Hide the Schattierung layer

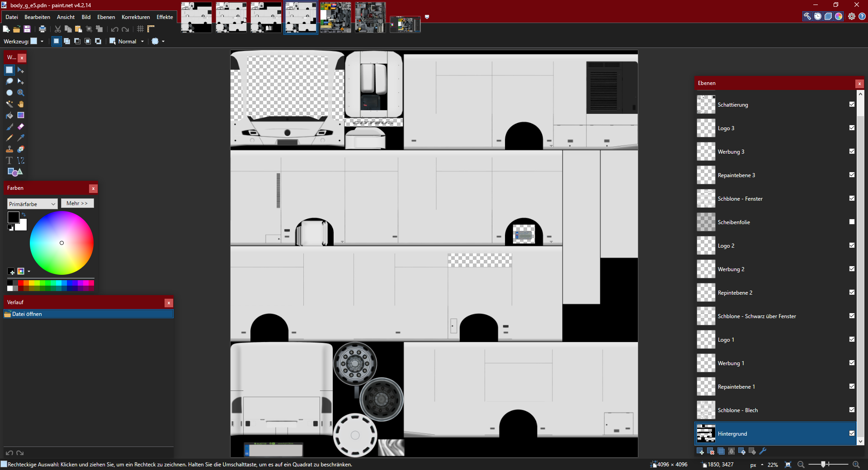tap(852, 104)
